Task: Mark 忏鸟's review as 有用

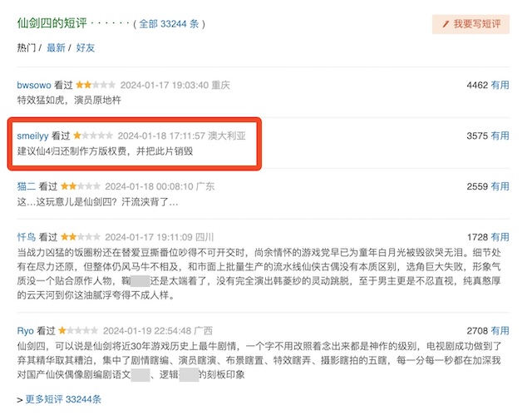Action: click(500, 237)
